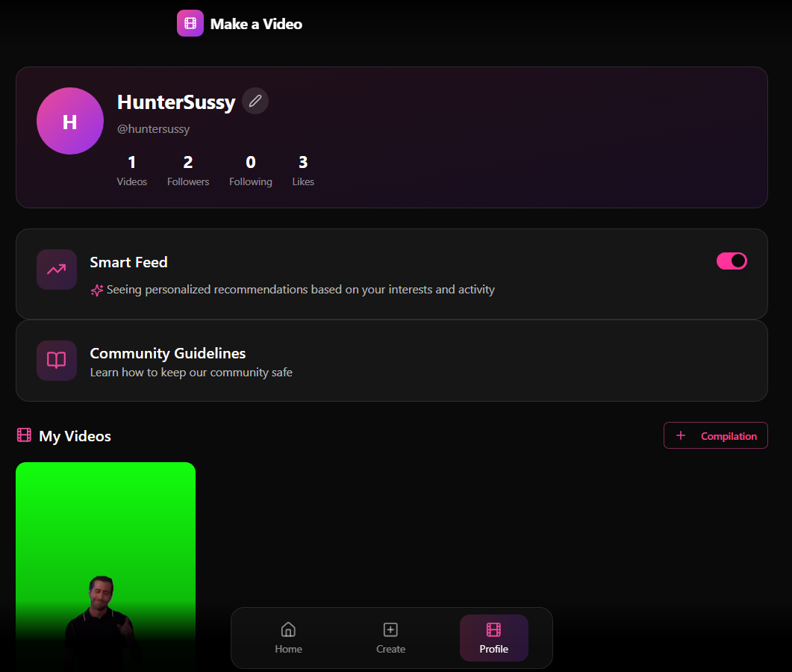Click the @huntersussy handle

pyautogui.click(x=153, y=129)
